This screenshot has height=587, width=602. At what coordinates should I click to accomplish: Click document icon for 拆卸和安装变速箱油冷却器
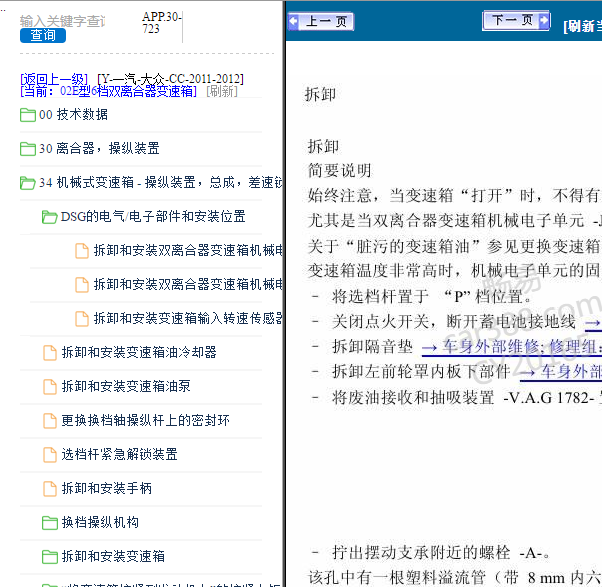coord(50,353)
